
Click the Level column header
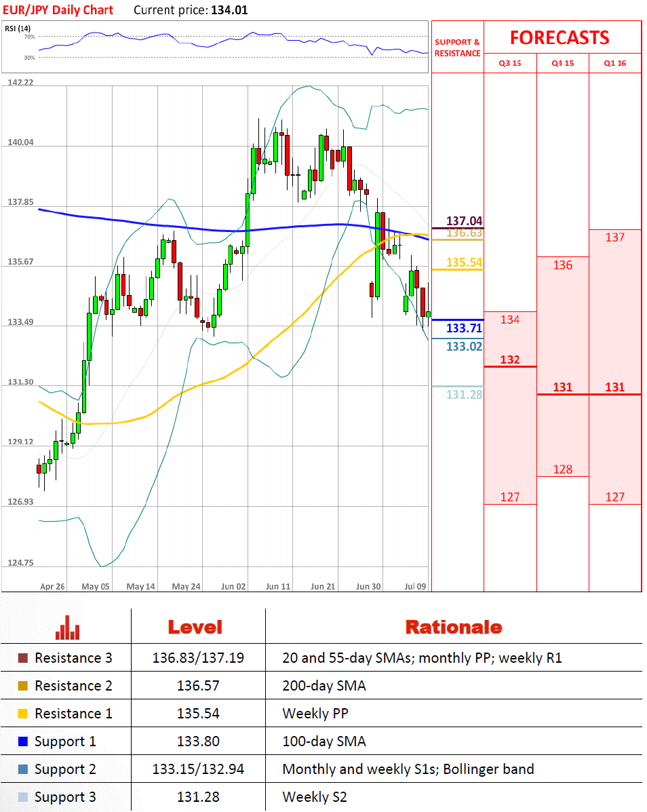click(x=195, y=627)
